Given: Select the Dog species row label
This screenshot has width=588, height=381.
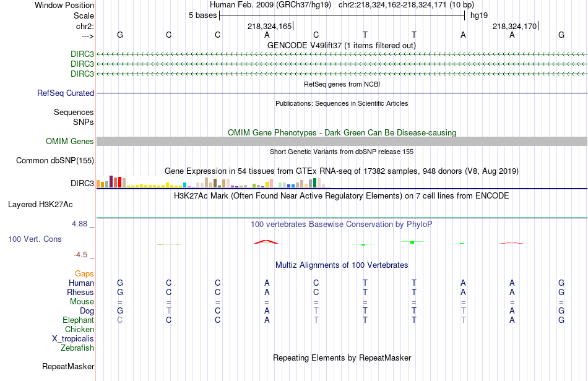Looking at the screenshot, I should click(87, 311).
